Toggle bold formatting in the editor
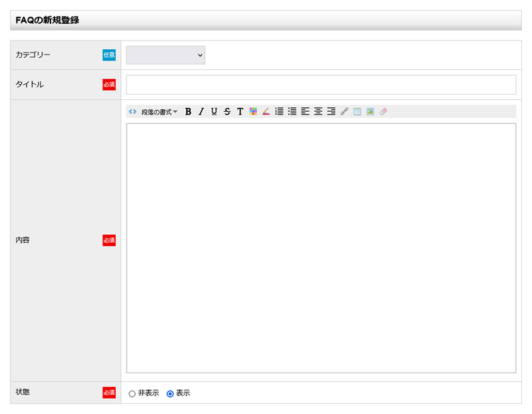 click(x=188, y=111)
